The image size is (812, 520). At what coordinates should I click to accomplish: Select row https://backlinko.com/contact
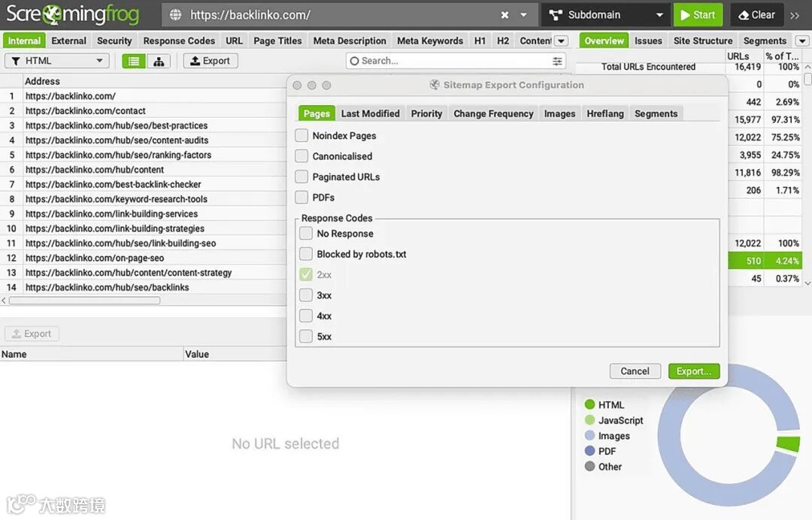tap(143, 110)
